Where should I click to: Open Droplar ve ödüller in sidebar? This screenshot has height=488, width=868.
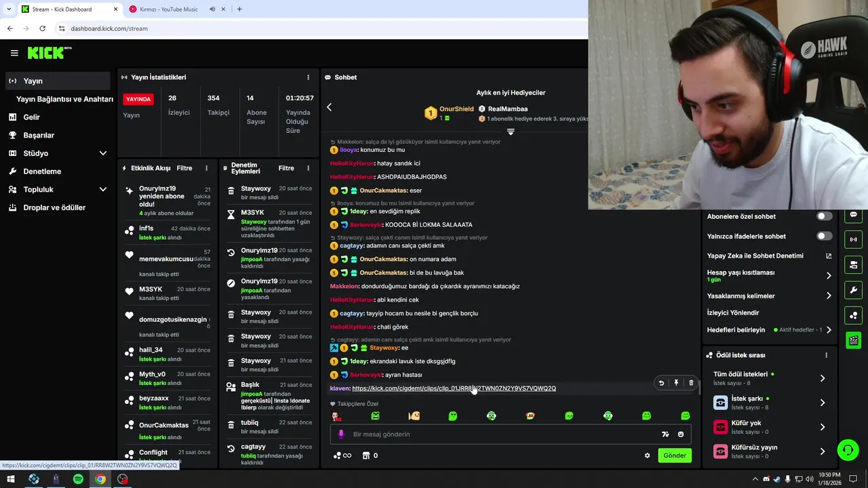[x=57, y=207]
